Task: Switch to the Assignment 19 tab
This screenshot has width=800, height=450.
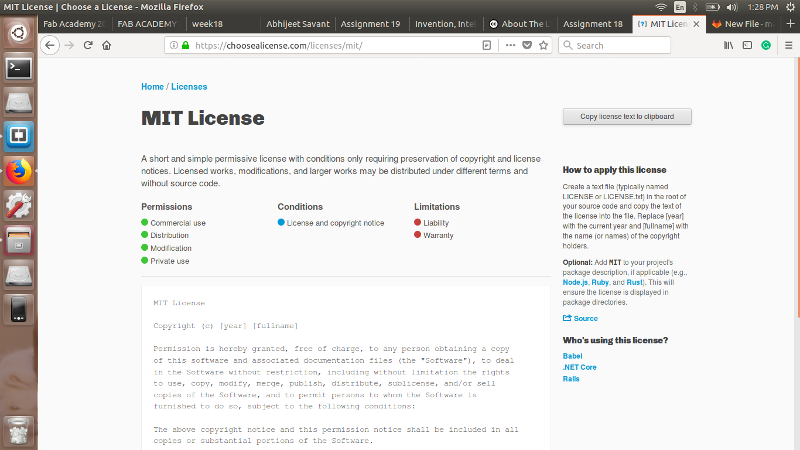Action: pyautogui.click(x=371, y=23)
